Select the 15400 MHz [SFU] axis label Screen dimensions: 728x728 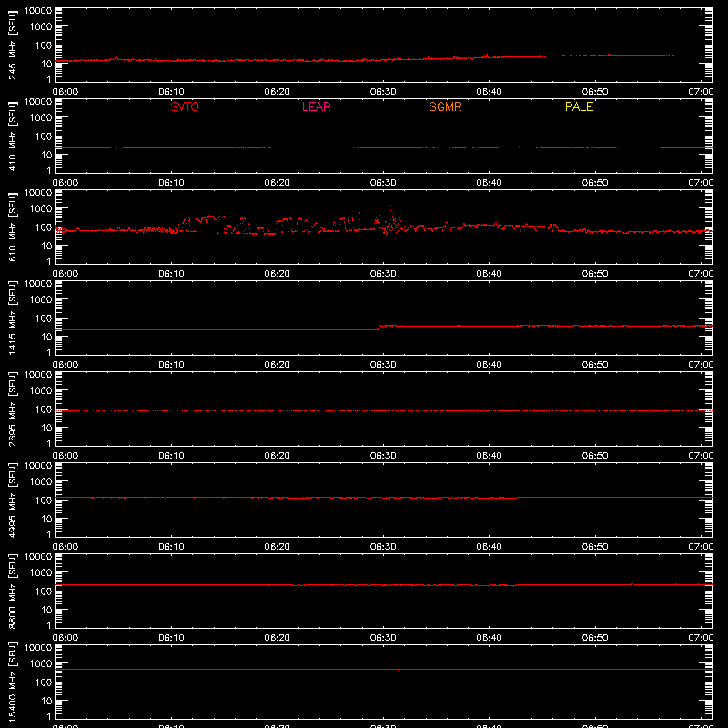click(12, 682)
